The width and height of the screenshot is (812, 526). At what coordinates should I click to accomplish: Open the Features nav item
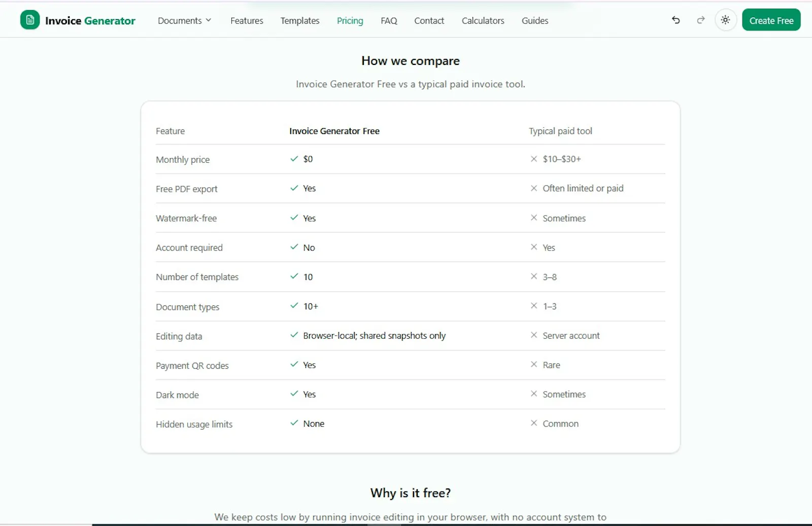tap(247, 21)
